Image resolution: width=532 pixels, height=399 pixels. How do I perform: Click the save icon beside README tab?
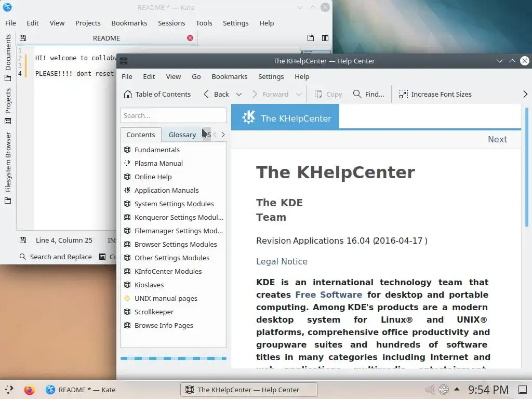[23, 38]
